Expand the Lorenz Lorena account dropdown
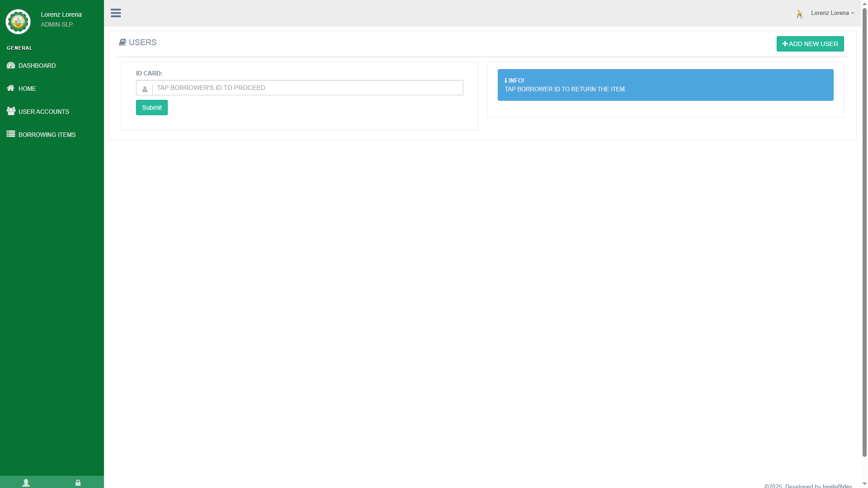Screen dimensions: 868x488 coord(832,13)
